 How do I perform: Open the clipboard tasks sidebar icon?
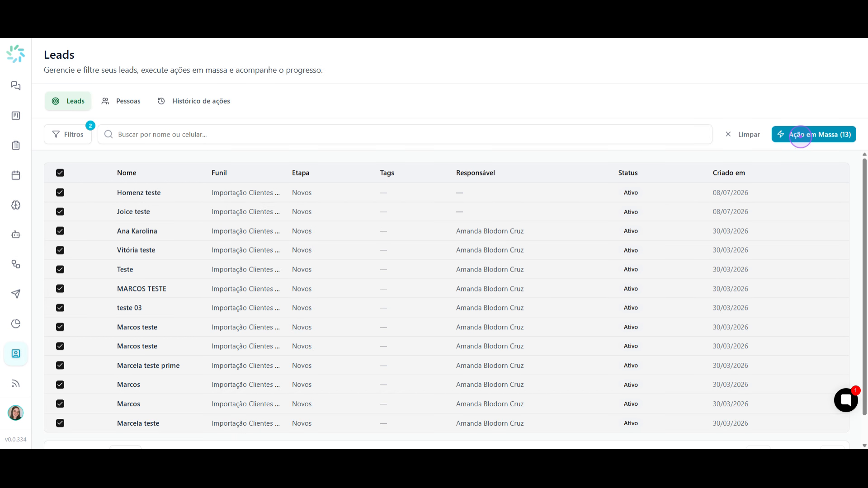[x=16, y=145]
